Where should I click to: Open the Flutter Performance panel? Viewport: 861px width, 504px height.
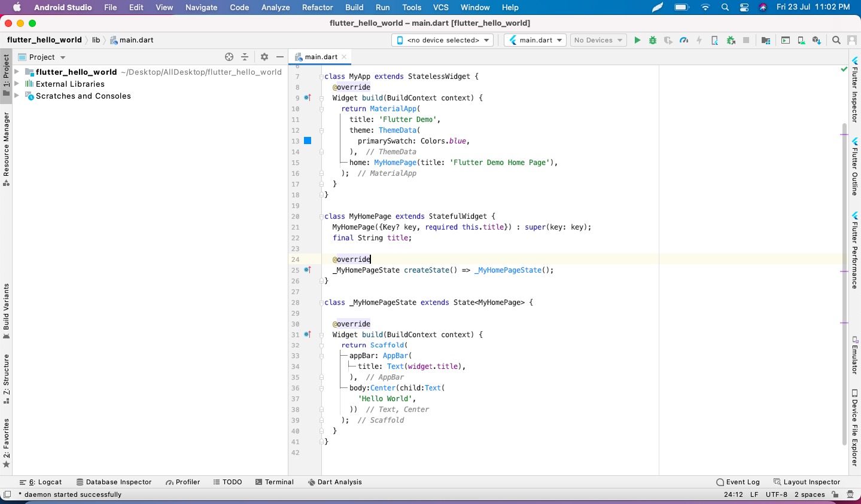tap(854, 251)
